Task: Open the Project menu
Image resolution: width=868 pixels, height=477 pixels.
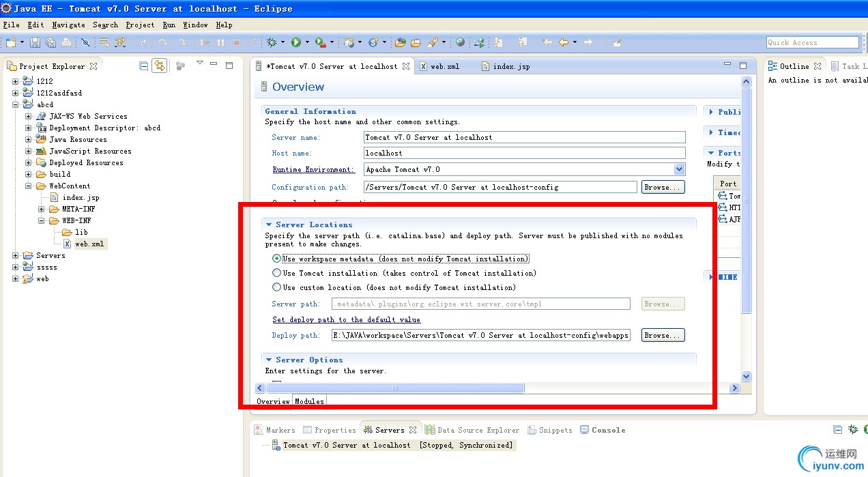Action: (140, 25)
